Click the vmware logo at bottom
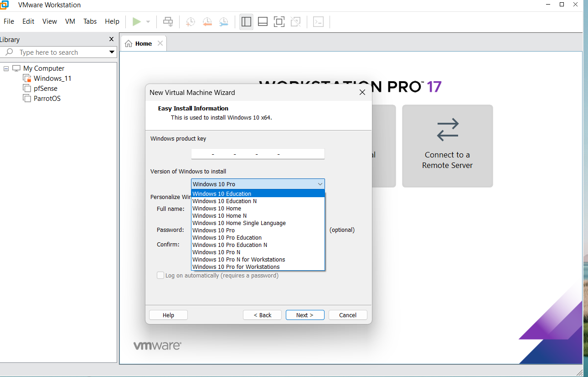 pyautogui.click(x=157, y=346)
